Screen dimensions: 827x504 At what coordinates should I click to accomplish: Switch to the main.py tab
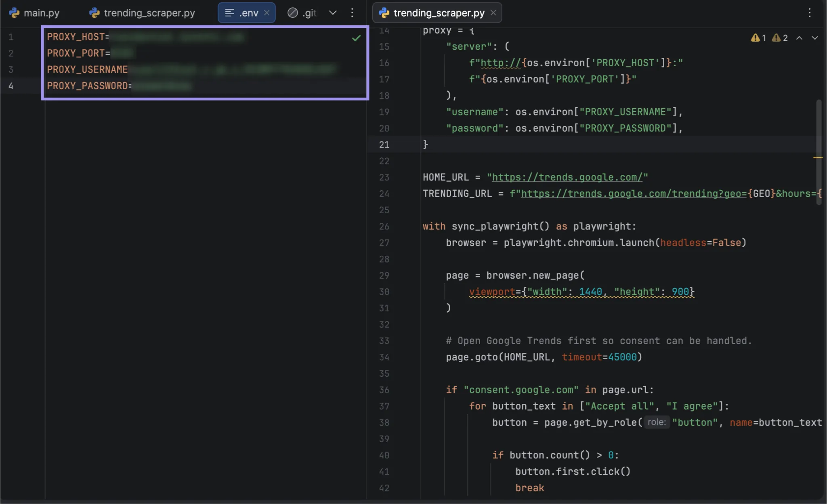[34, 13]
